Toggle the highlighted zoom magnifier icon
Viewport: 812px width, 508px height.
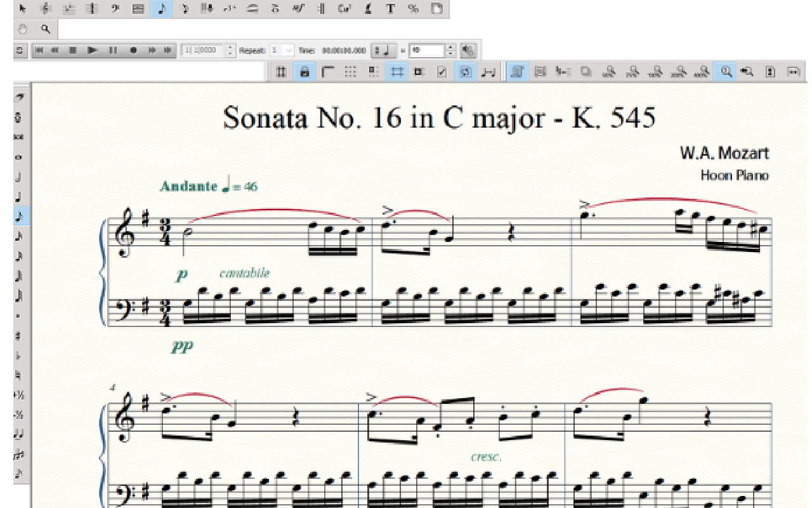pyautogui.click(x=726, y=72)
